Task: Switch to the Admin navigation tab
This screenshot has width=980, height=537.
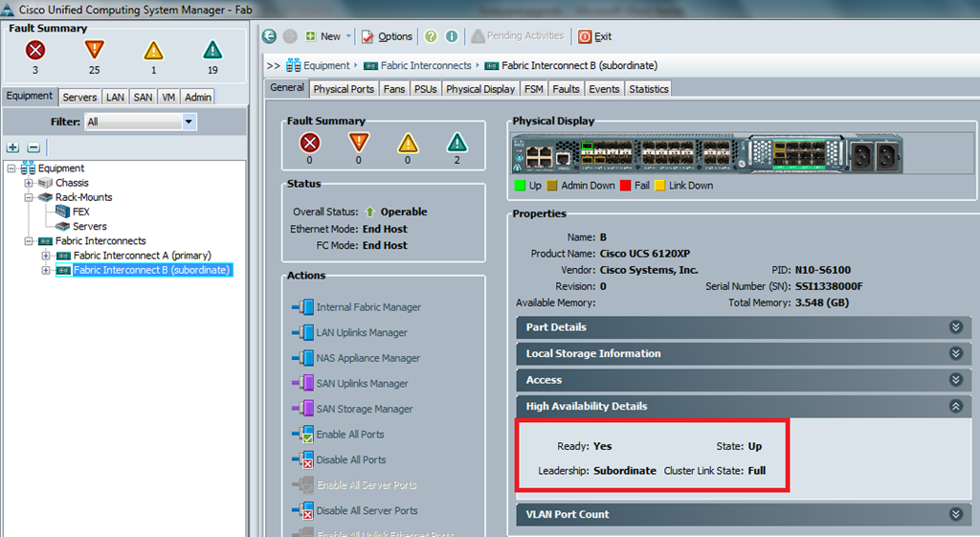Action: [x=198, y=97]
